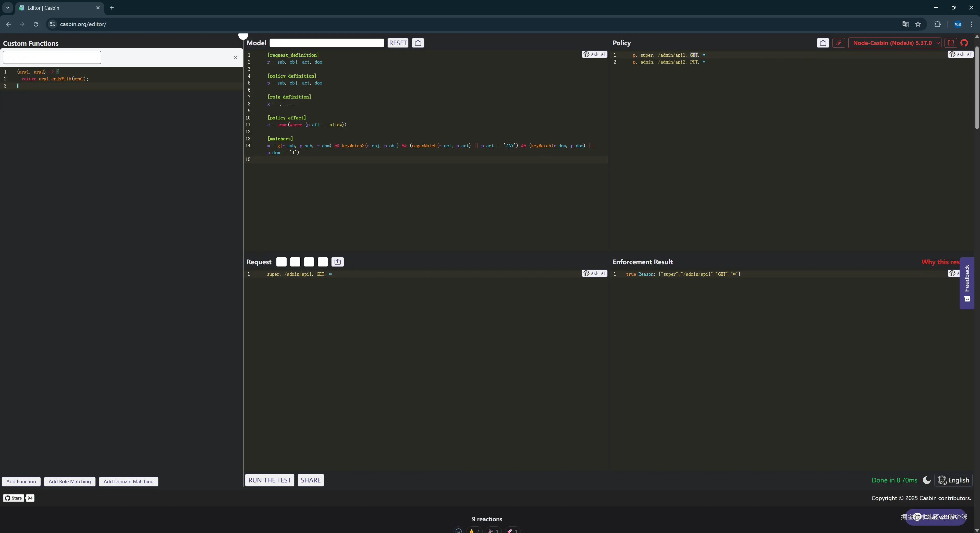
Task: Click the Ask AI icon in the Model editor
Action: tap(595, 54)
